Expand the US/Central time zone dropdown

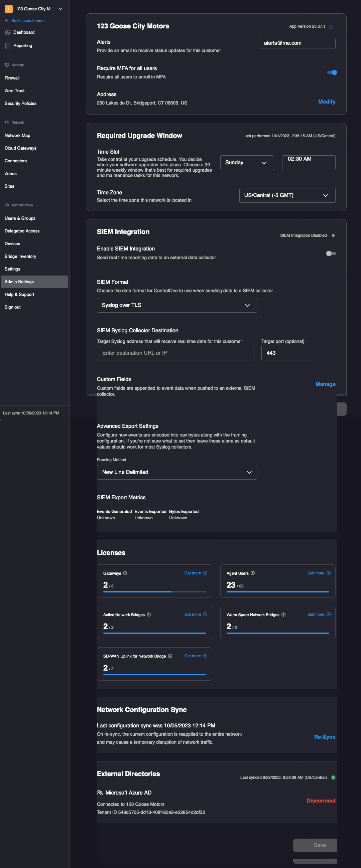tap(287, 195)
